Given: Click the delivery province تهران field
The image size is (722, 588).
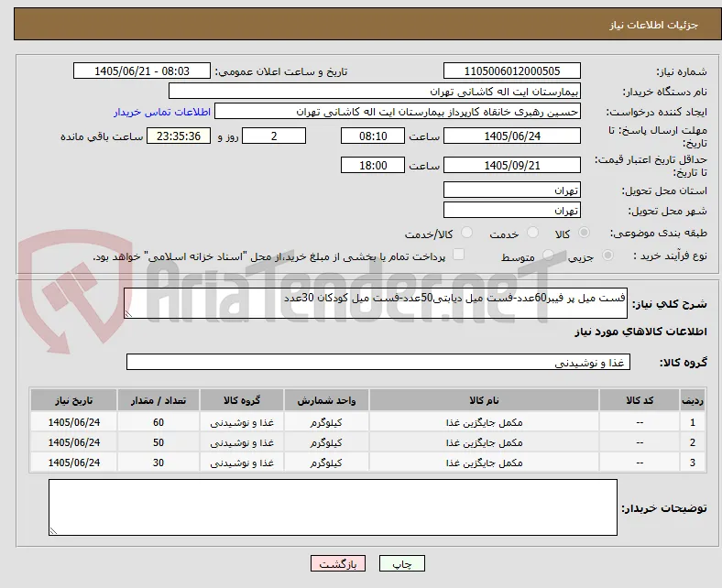Looking at the screenshot, I should pos(511,190).
